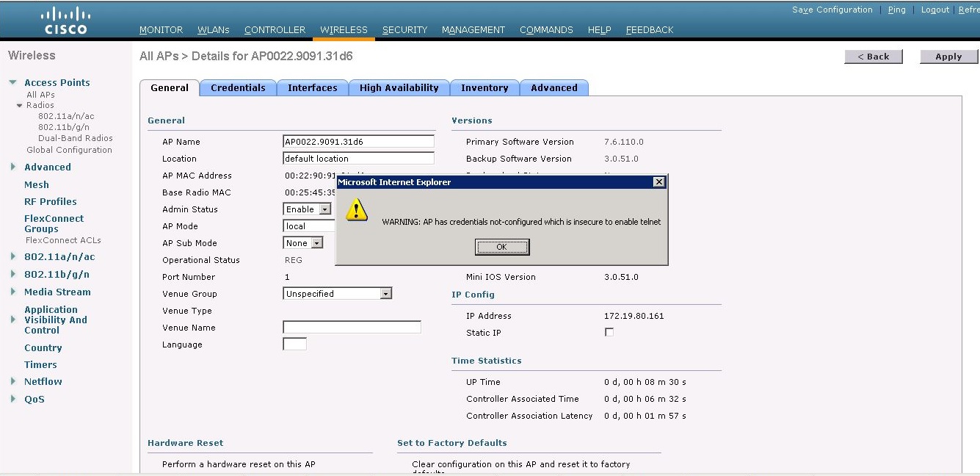The height and width of the screenshot is (476, 980).
Task: Open the AP Mode dropdown
Action: tap(308, 226)
